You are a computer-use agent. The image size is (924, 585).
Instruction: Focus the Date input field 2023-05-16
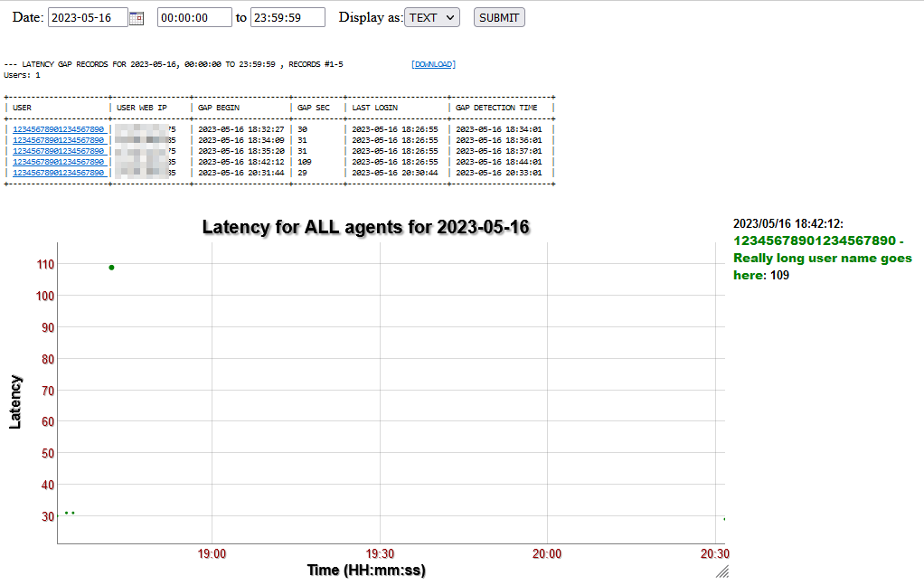[x=88, y=18]
